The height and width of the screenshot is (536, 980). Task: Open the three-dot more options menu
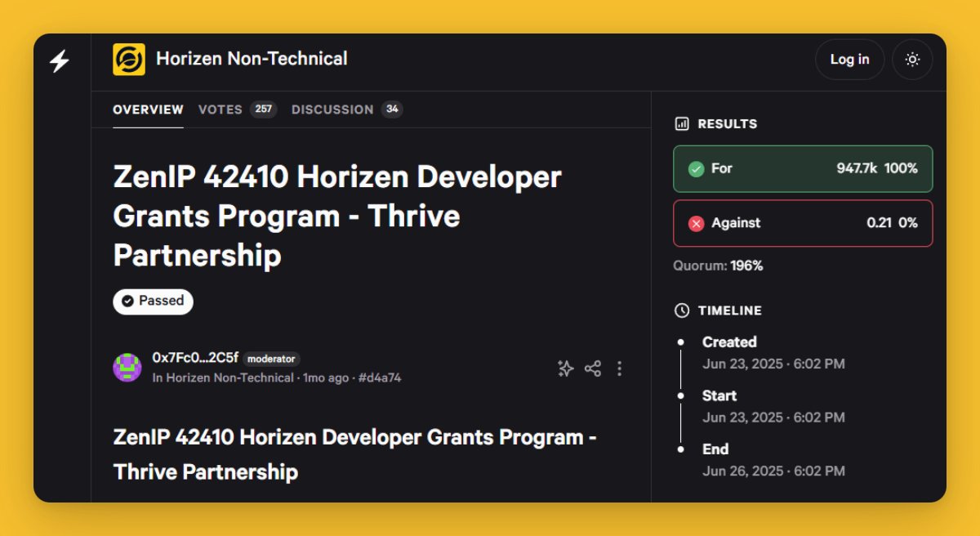tap(619, 368)
